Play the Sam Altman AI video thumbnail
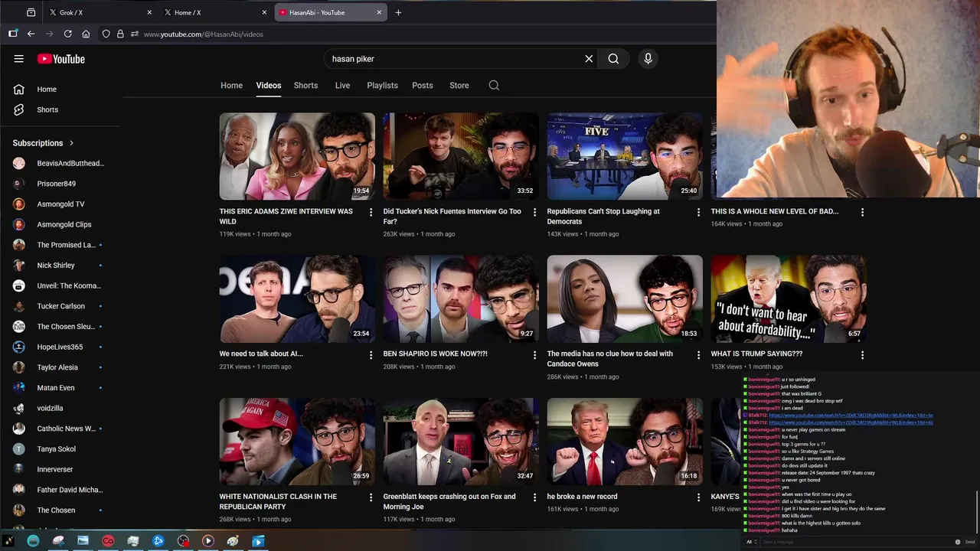Image resolution: width=980 pixels, height=551 pixels. [297, 299]
